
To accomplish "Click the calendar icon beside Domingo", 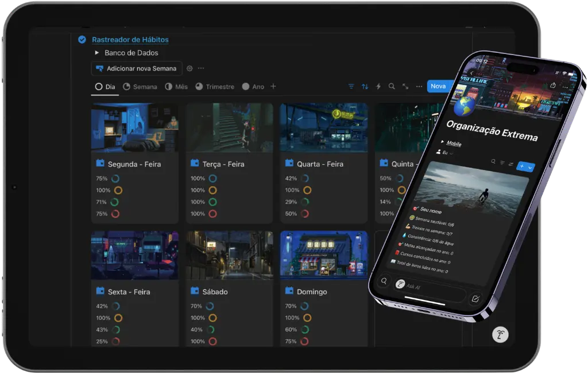I will tap(289, 291).
